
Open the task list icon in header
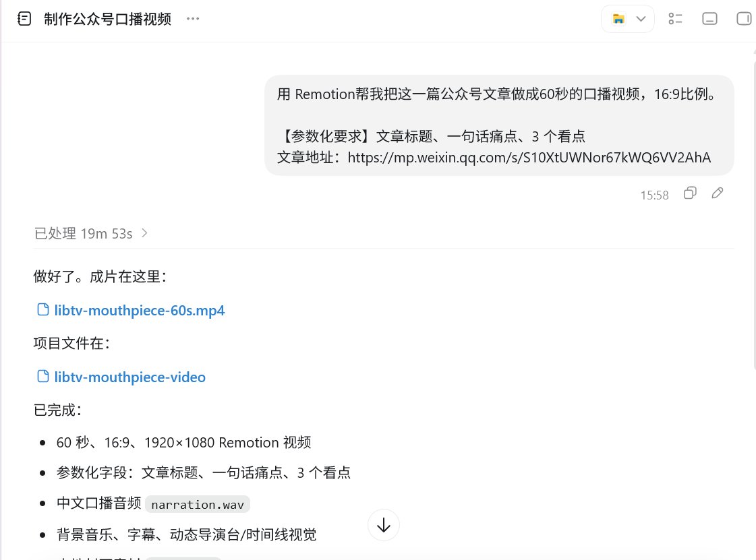[x=675, y=19]
